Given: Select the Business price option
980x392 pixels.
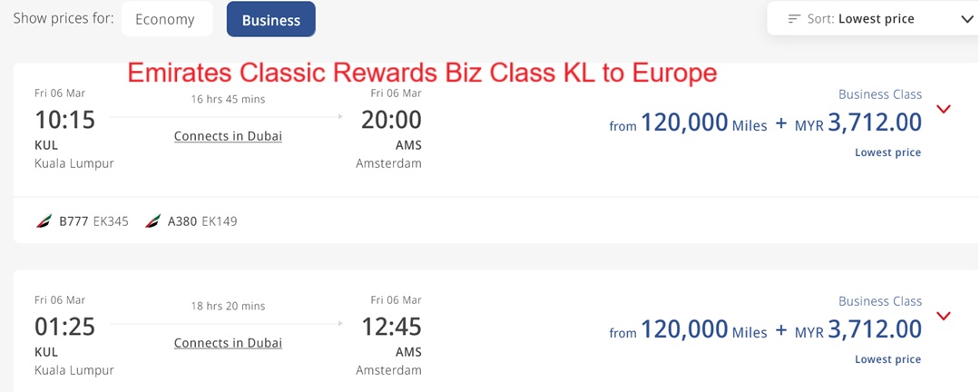Looking at the screenshot, I should point(270,19).
